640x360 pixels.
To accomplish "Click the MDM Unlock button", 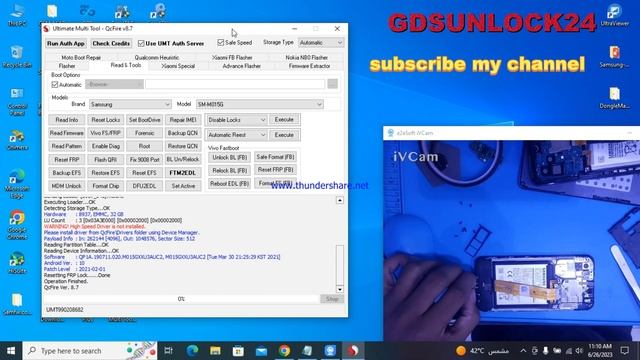I will click(x=67, y=186).
